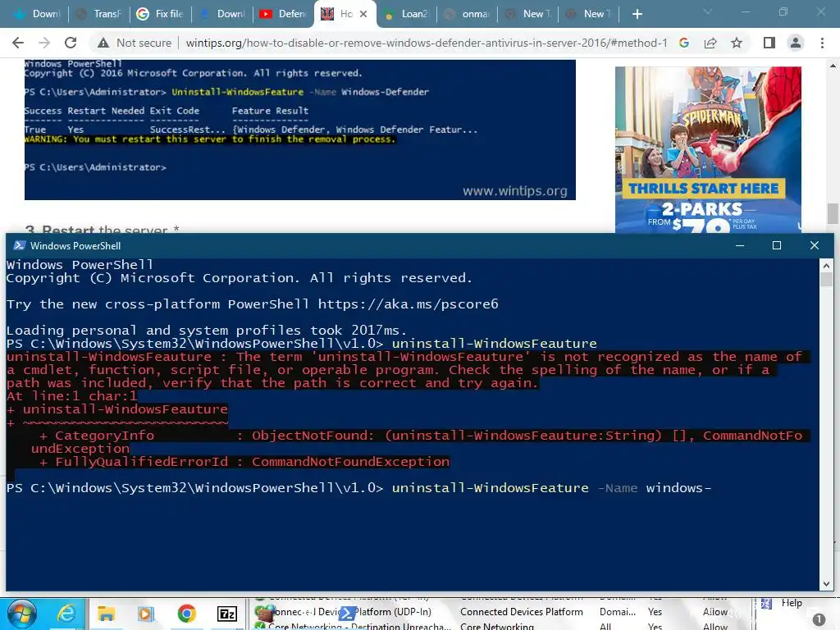Viewport: 840px width, 630px height.
Task: Minimize the Windows PowerShell window
Action: click(740, 245)
